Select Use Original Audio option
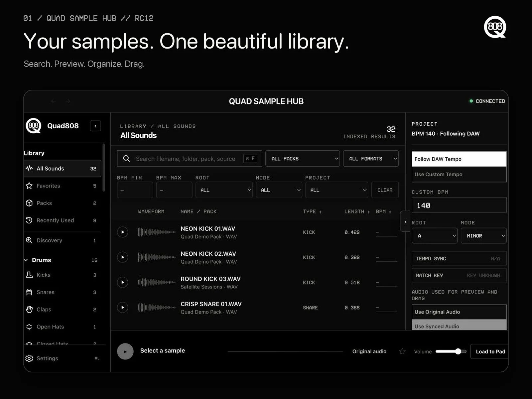532x399 pixels. click(x=459, y=312)
